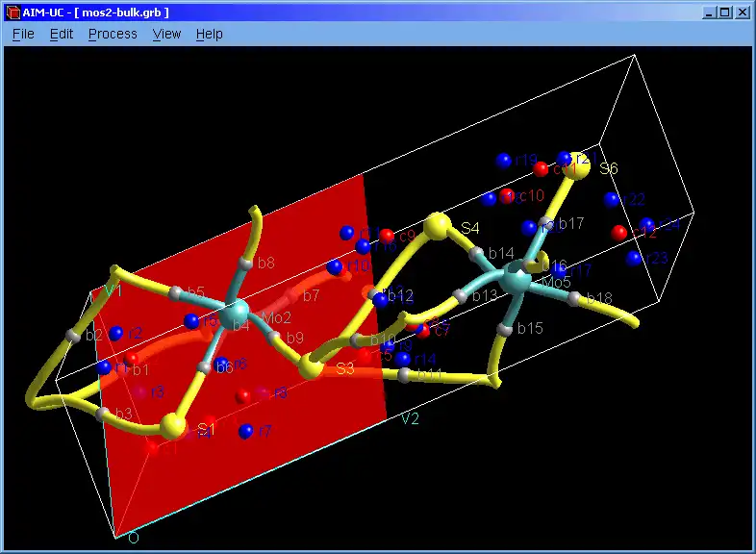Pick the b2 bond critical point
Viewport: 756px width, 554px height.
(73, 335)
